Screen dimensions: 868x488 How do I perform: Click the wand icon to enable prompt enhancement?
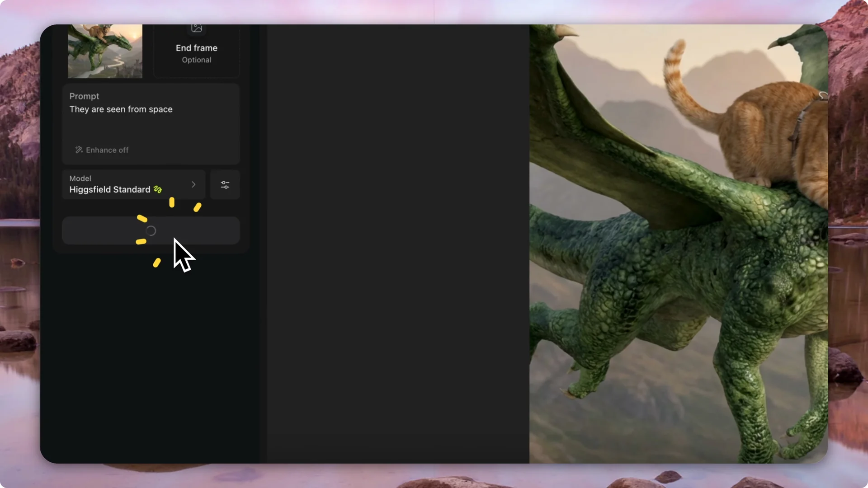79,150
